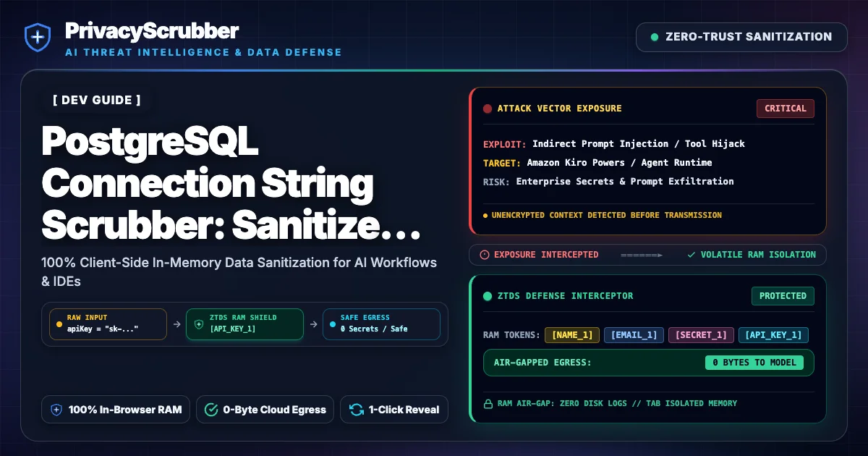Click the green dot in Zero-Trust badge

point(655,37)
